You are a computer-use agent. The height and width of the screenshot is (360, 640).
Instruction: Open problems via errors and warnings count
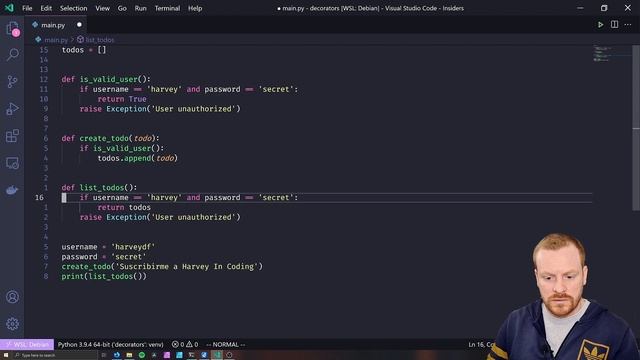point(185,344)
